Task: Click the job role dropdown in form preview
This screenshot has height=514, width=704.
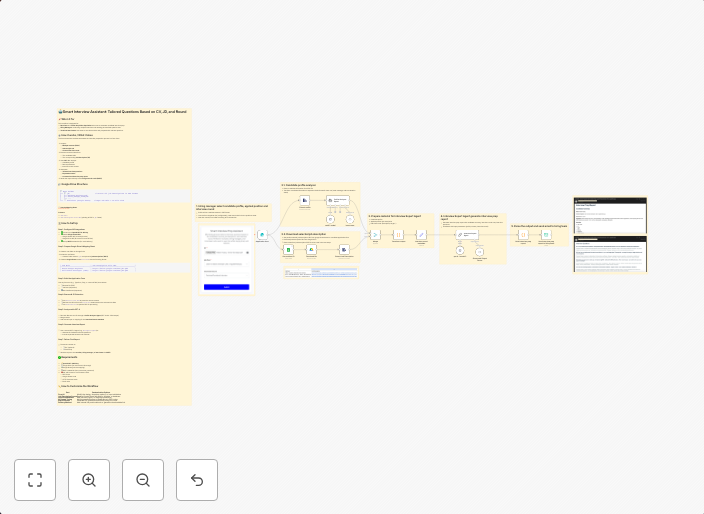Action: [x=226, y=264]
